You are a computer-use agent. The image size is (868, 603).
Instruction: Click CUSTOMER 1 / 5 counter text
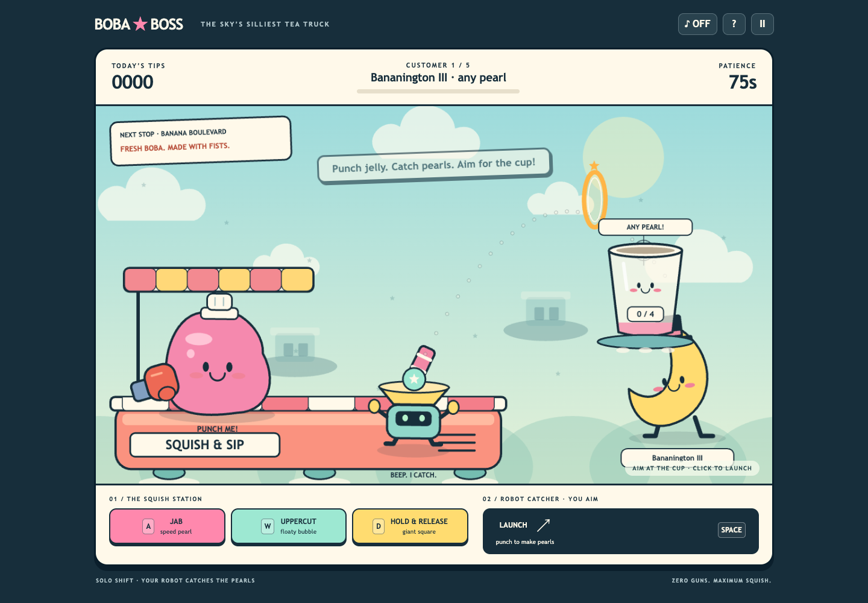point(438,65)
